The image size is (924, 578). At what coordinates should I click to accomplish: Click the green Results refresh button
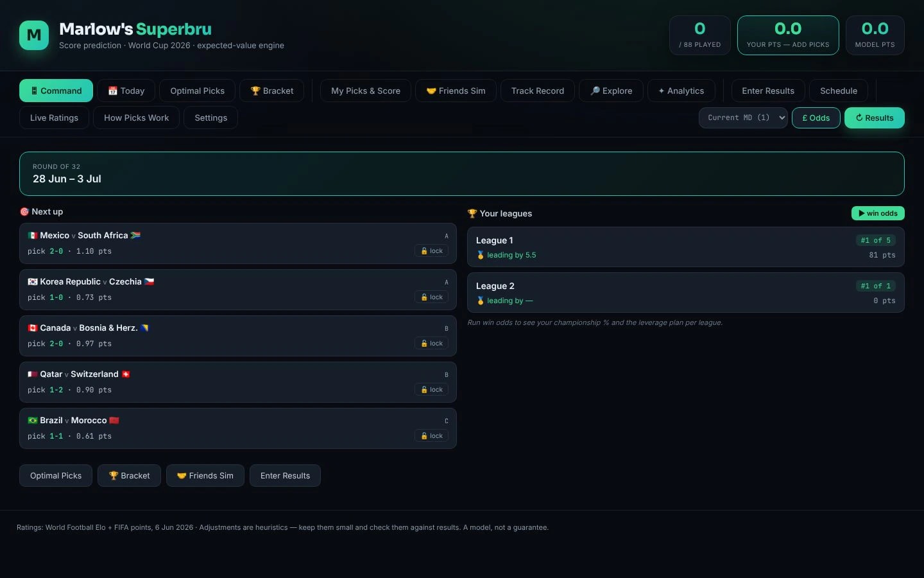(x=875, y=118)
